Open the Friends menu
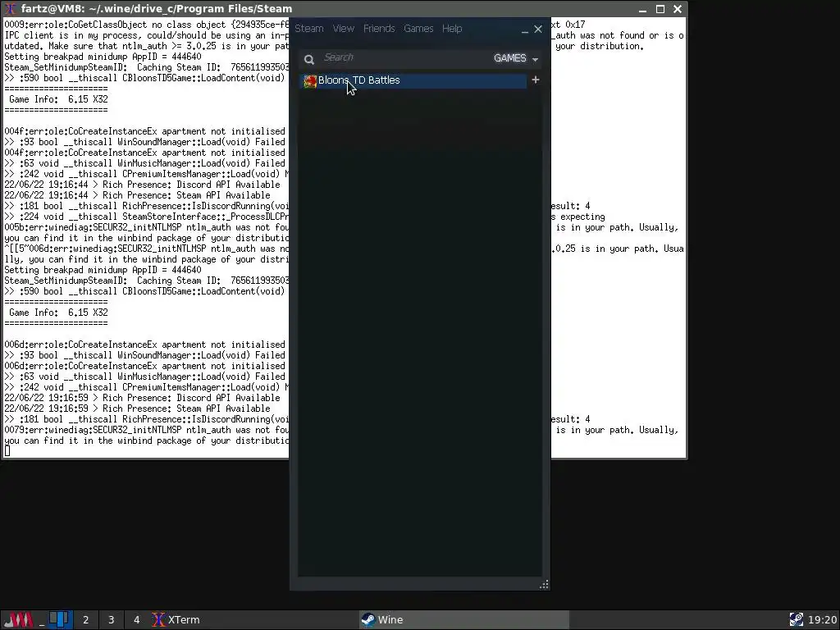Viewport: 840px width, 630px height. (379, 29)
